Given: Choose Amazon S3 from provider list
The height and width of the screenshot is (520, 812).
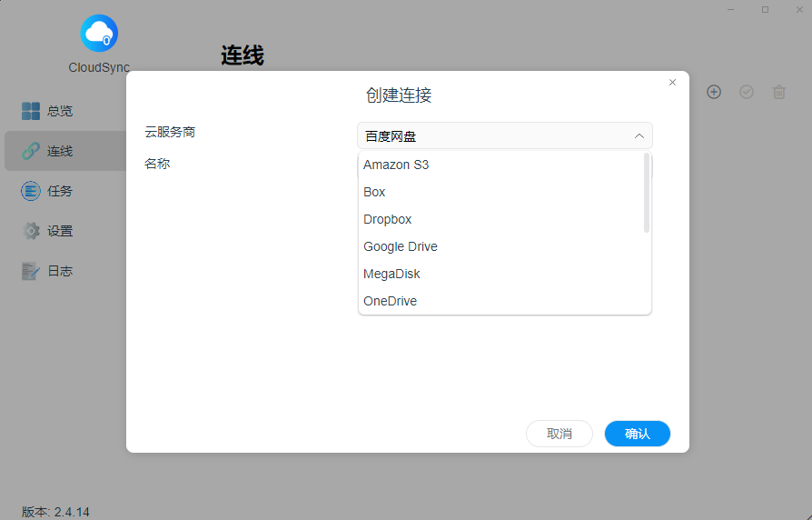Looking at the screenshot, I should pos(396,165).
